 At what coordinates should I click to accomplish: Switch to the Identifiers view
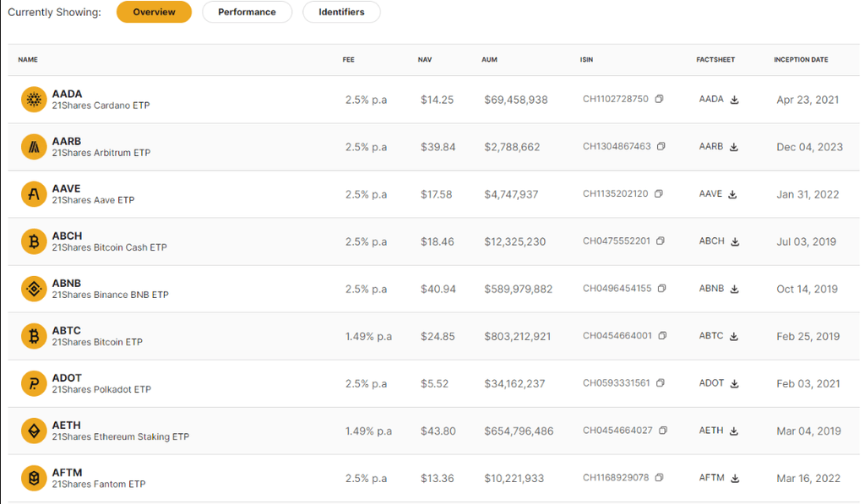(341, 12)
